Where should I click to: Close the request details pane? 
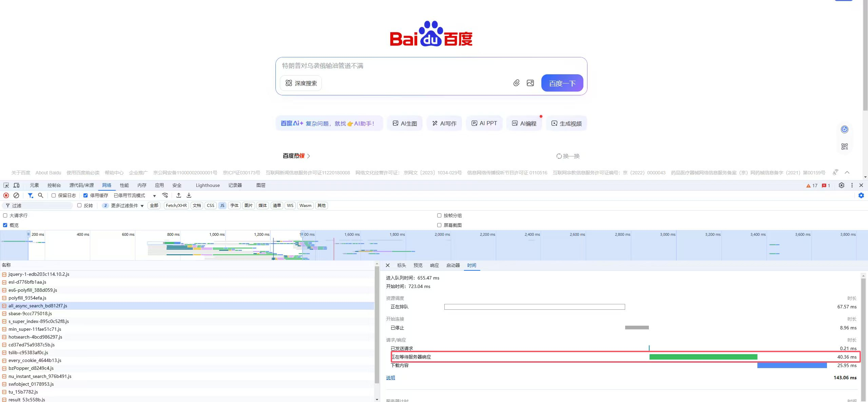pyautogui.click(x=388, y=265)
